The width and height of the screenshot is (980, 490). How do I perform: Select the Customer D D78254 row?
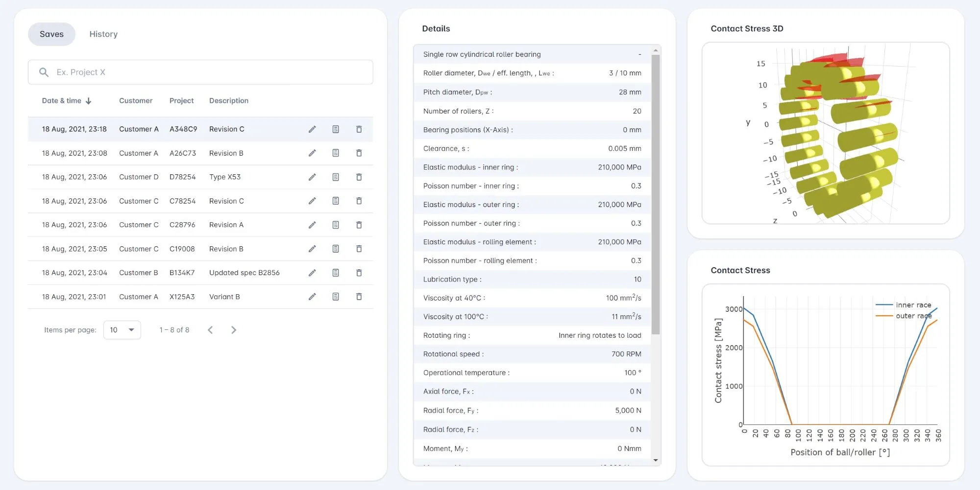coord(200,177)
